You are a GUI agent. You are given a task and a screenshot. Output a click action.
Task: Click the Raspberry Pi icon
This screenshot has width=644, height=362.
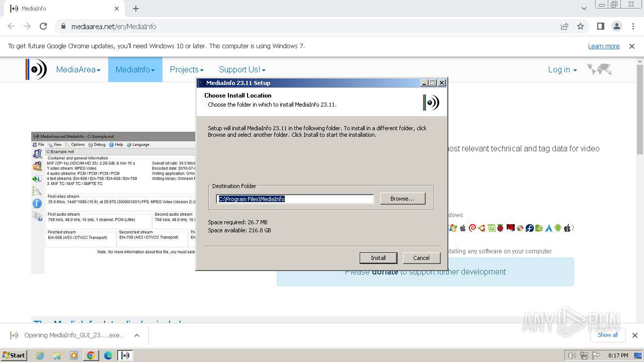(500, 228)
